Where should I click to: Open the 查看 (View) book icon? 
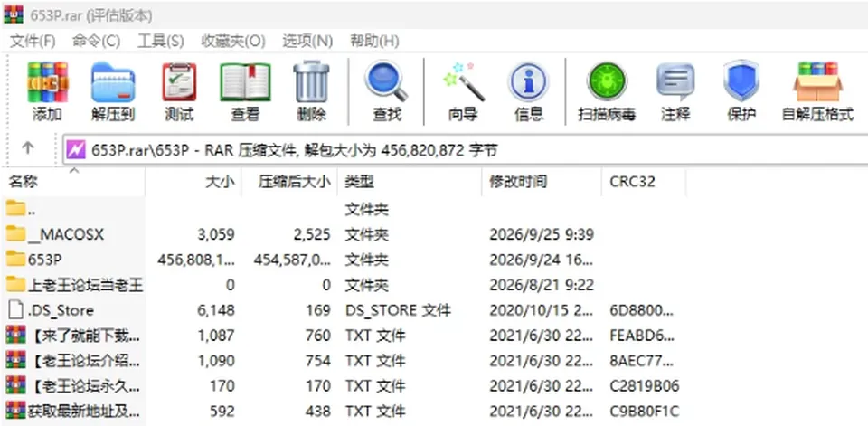click(x=245, y=82)
